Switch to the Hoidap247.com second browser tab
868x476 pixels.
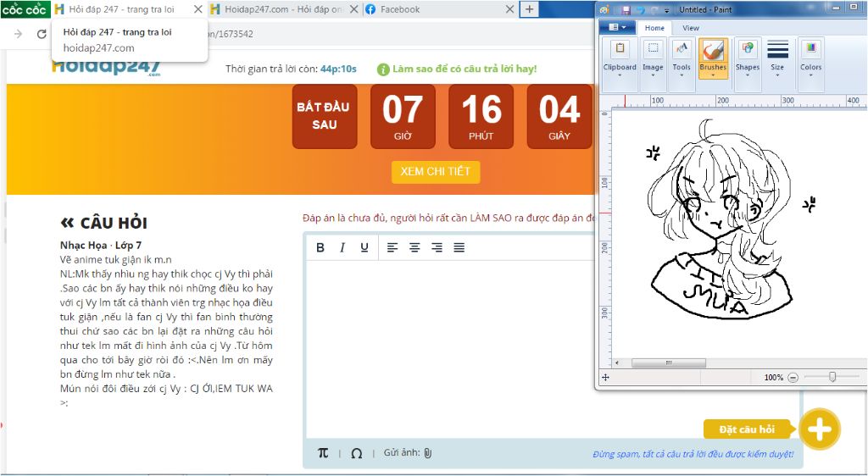pyautogui.click(x=285, y=9)
